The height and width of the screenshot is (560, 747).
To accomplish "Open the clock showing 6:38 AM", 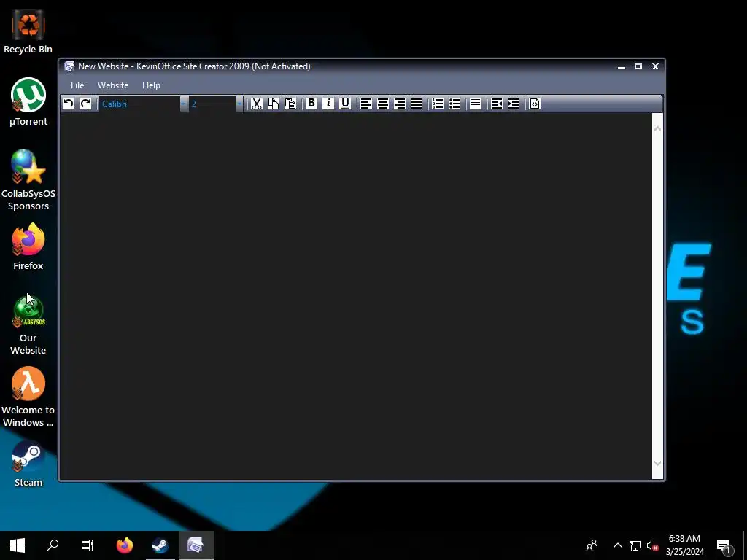I will pyautogui.click(x=684, y=545).
